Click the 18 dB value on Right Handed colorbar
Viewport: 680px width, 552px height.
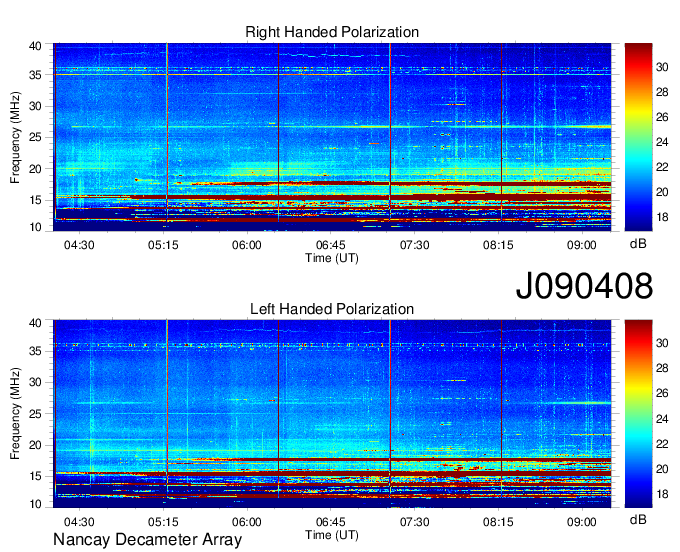[662, 217]
